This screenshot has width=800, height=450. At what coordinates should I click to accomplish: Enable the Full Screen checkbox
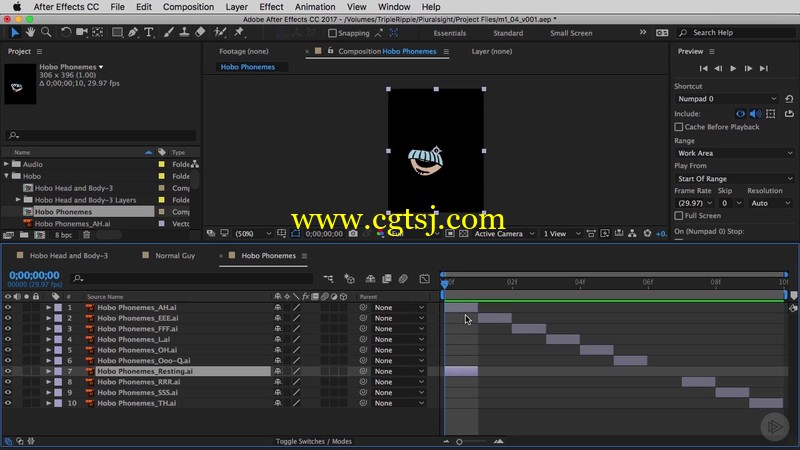[679, 216]
